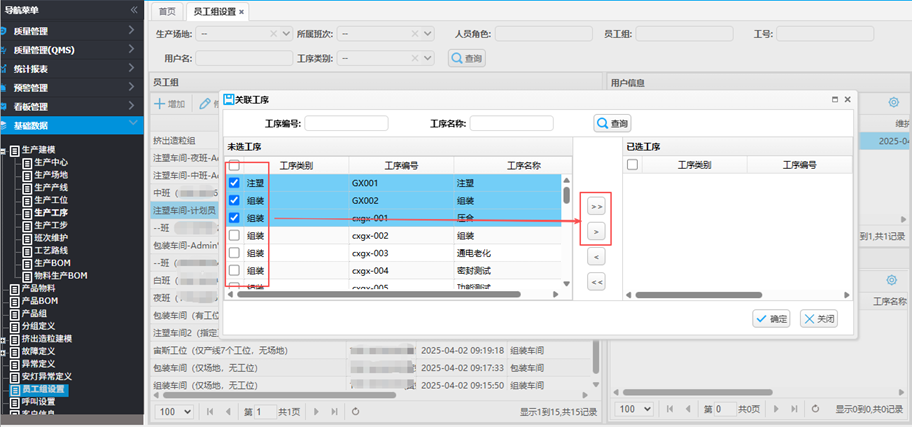
Task: Open the 生产场地 dropdown
Action: pos(288,34)
